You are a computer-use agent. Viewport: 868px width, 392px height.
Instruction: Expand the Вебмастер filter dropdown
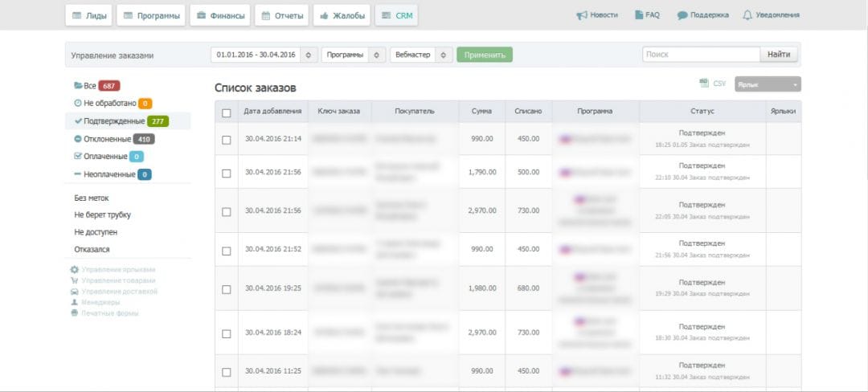[x=421, y=55]
